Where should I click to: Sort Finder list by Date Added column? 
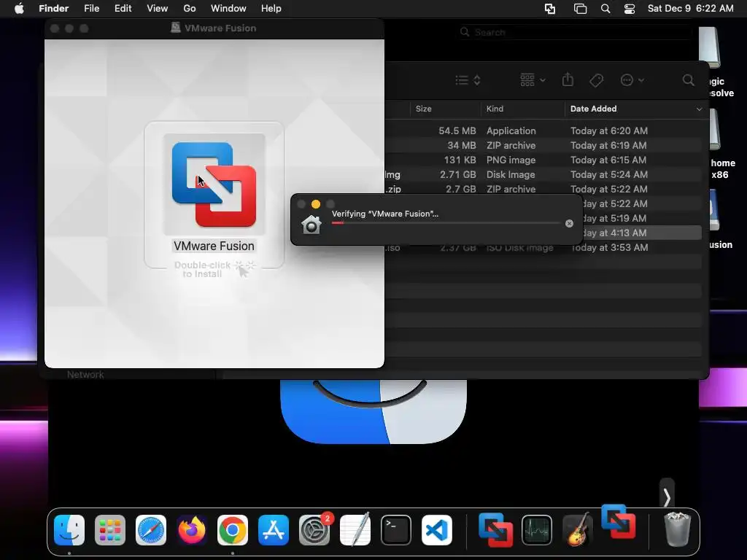593,109
